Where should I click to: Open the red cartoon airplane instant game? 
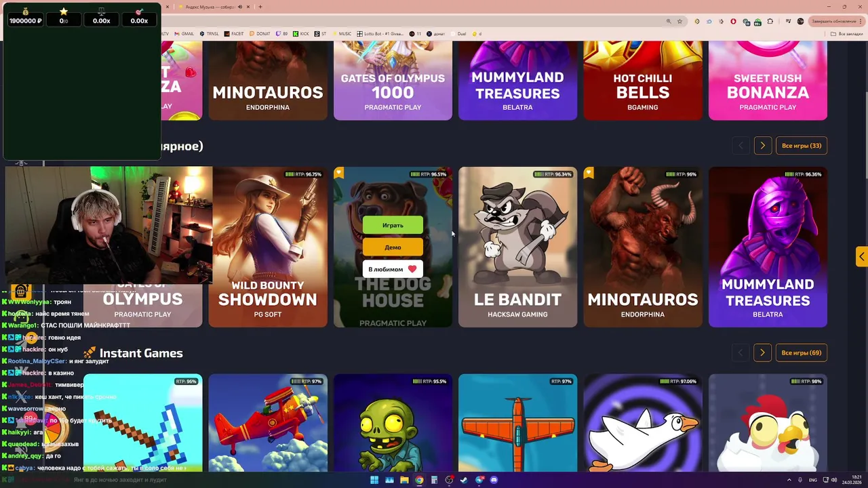(x=268, y=423)
